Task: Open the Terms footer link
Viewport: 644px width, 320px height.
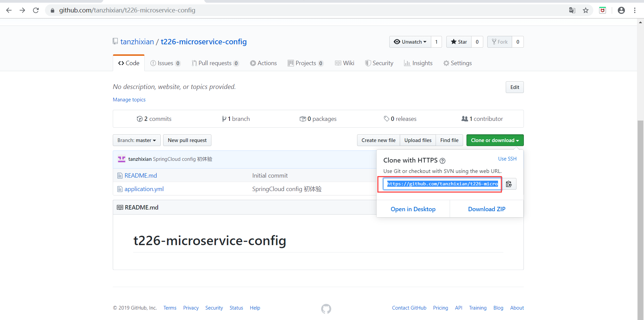Action: [170, 308]
